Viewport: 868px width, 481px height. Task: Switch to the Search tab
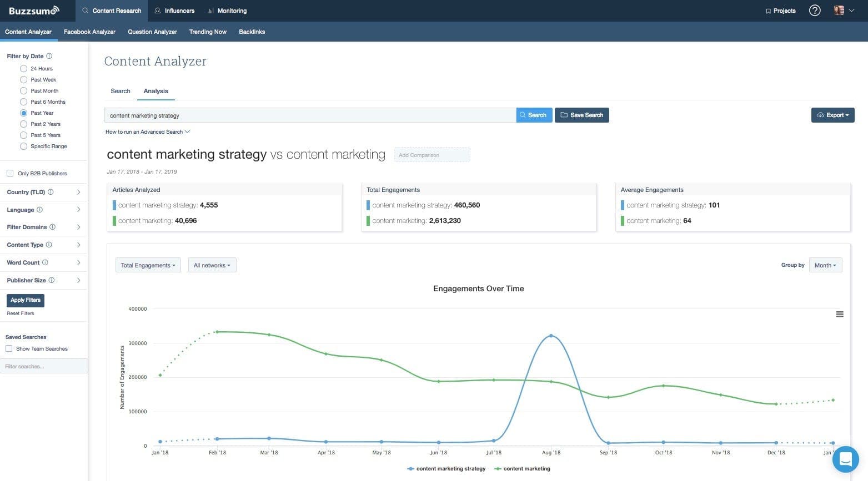coord(121,91)
